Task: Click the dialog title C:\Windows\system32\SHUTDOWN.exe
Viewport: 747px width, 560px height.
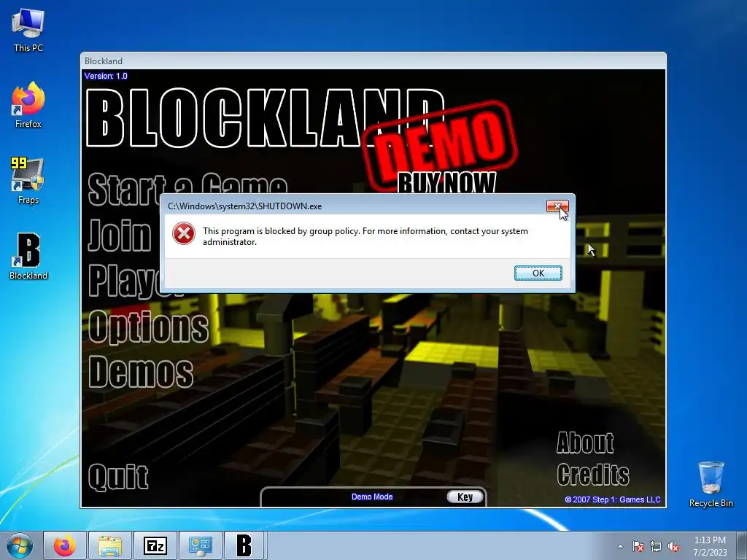Action: 245,206
